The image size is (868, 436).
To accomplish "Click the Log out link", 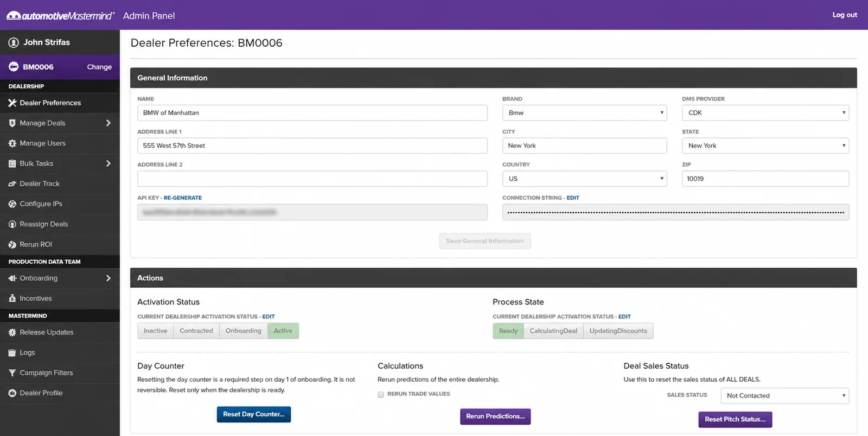I will coord(845,15).
